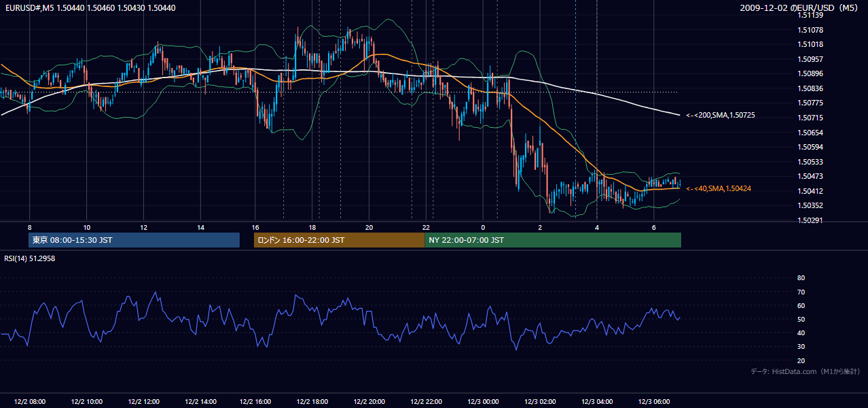Click RSI scale value 40

click(801, 333)
